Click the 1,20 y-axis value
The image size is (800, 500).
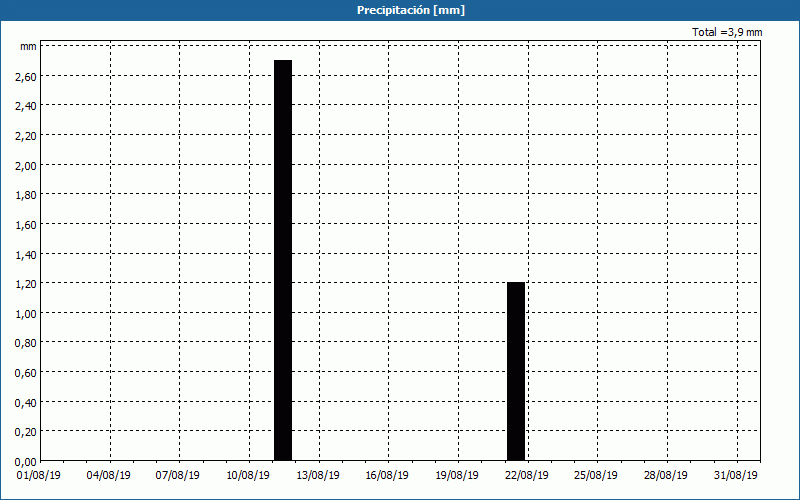click(26, 284)
